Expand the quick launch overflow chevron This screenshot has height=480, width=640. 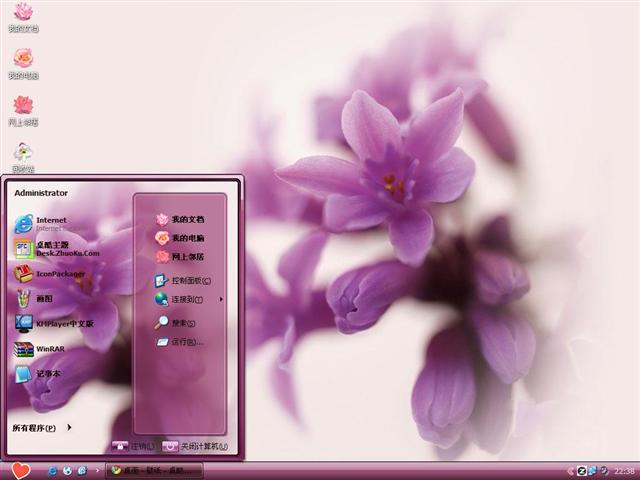97,470
